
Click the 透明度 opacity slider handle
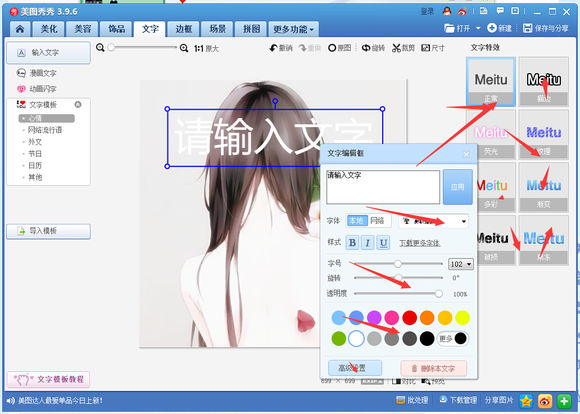439,294
